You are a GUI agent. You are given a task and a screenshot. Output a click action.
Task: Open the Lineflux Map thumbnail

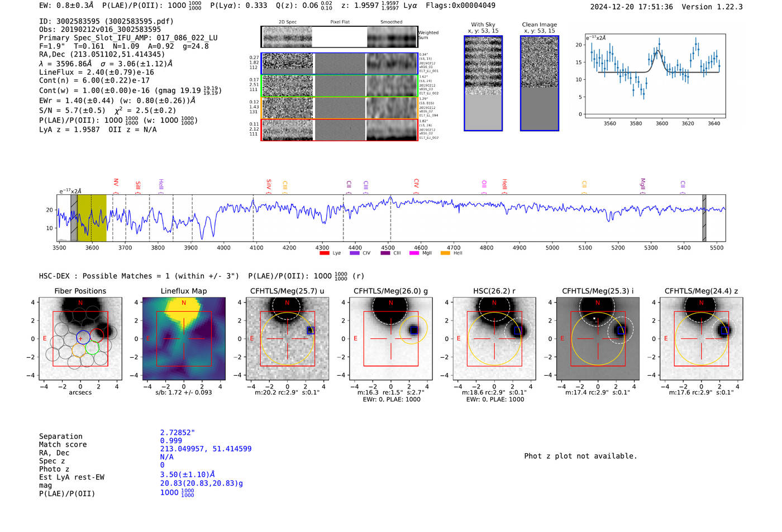[184, 339]
